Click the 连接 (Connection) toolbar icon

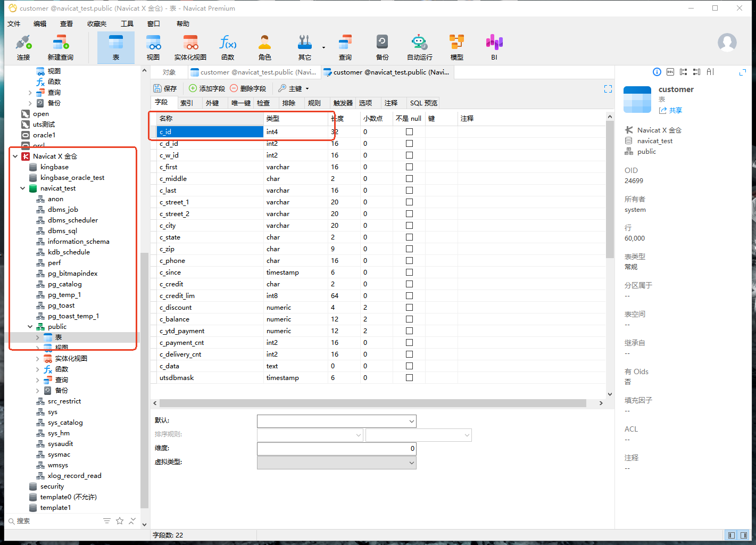pyautogui.click(x=23, y=47)
